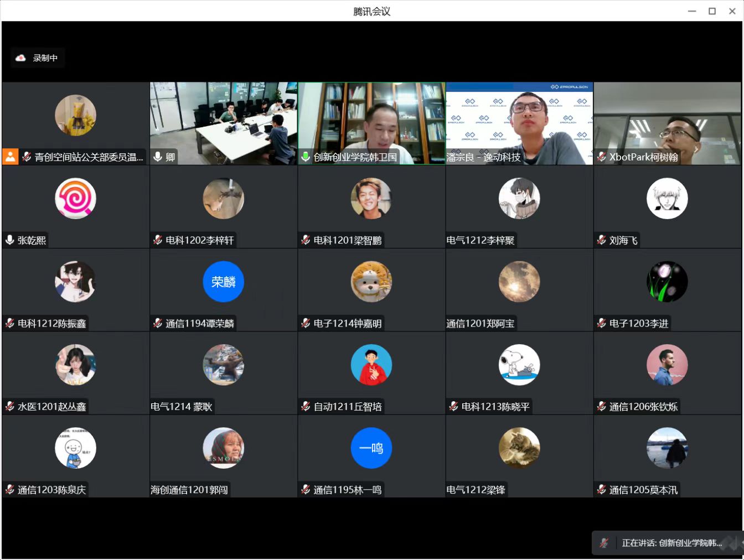Select the 潘宗良 - 逸动科技 name label
This screenshot has width=744, height=560.
[483, 157]
